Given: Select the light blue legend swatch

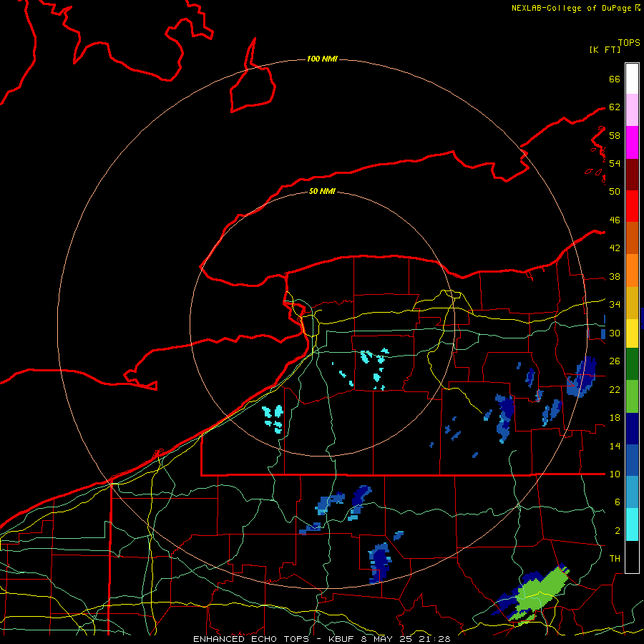Looking at the screenshot, I should (632, 492).
